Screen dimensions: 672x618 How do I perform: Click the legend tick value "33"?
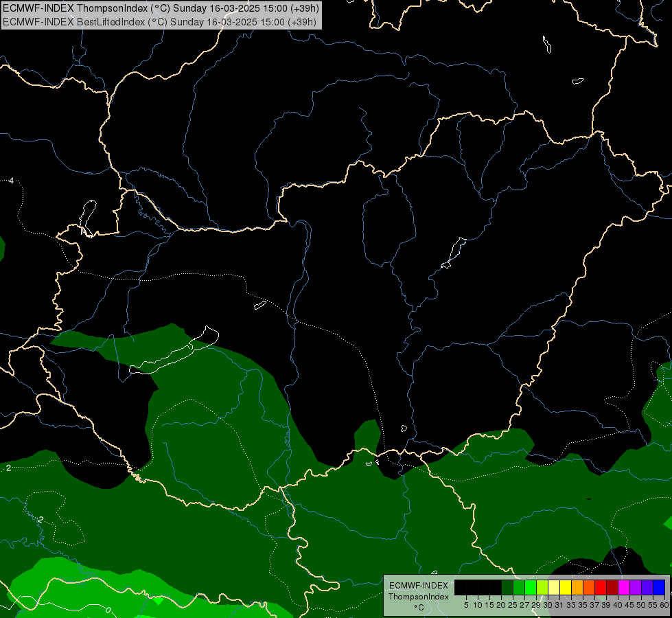571,605
